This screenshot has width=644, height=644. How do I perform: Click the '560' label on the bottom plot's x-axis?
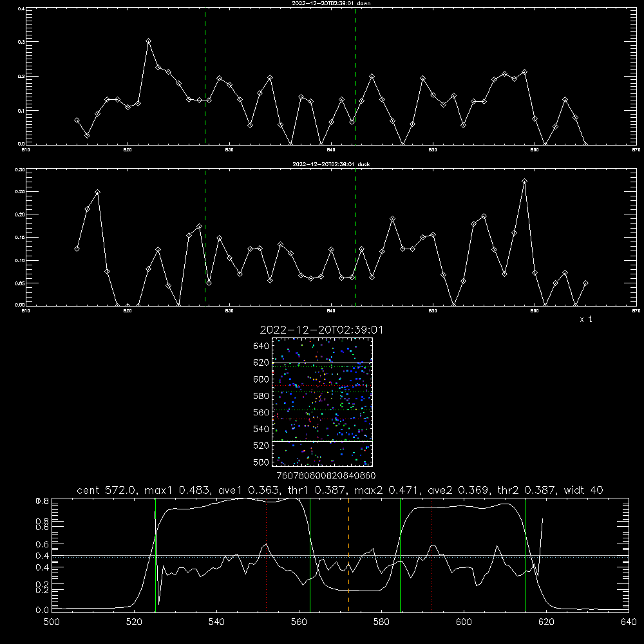(299, 622)
